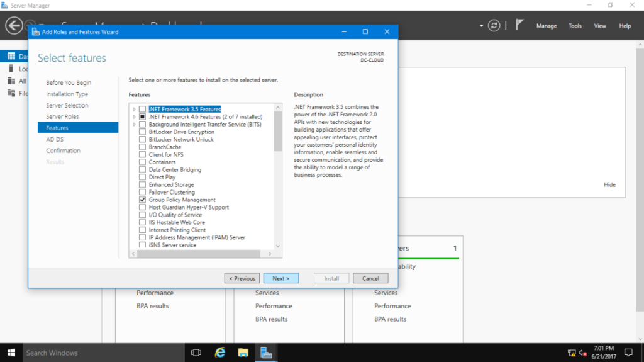This screenshot has width=644, height=362.
Task: Go to AD DS step
Action: [55, 140]
